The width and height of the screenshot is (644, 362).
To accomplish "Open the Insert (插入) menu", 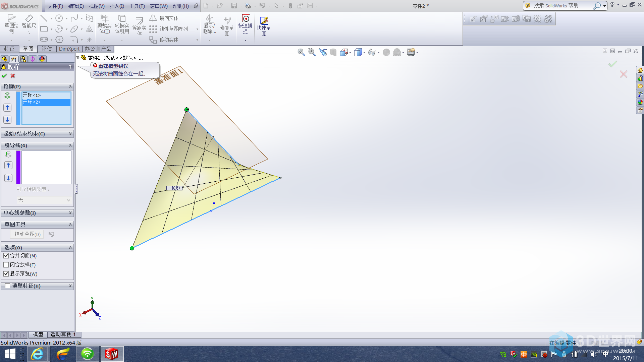I will click(x=117, y=6).
